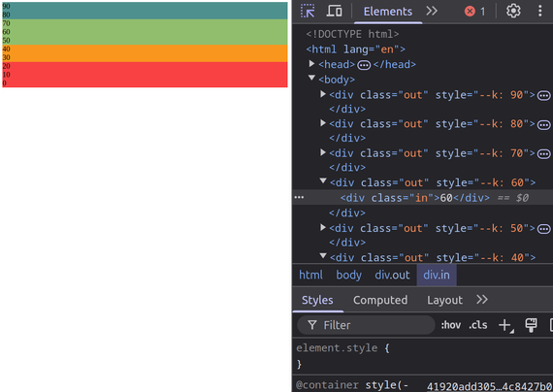Click the green row labeled 70

click(x=145, y=23)
